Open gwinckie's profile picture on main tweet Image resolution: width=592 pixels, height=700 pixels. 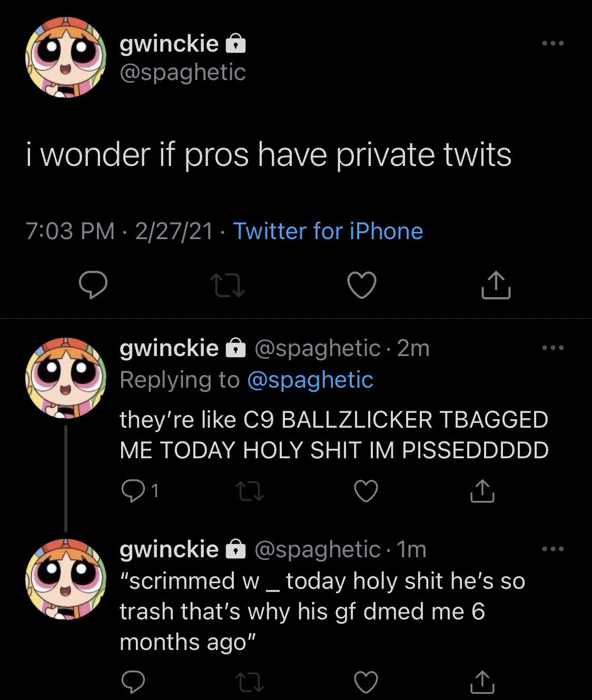click(66, 57)
